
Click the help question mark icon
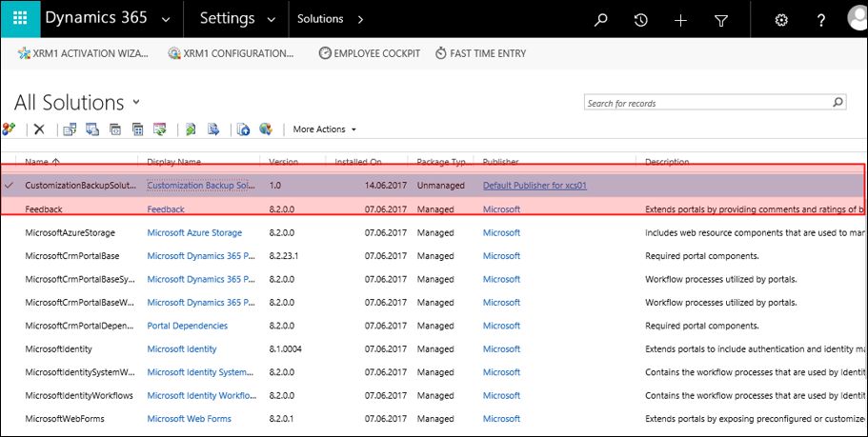click(821, 20)
